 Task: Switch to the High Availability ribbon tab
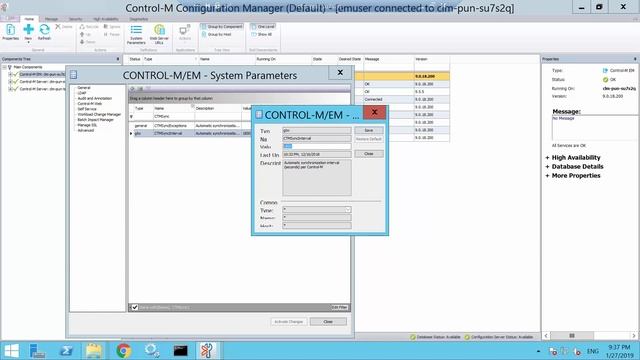point(106,19)
